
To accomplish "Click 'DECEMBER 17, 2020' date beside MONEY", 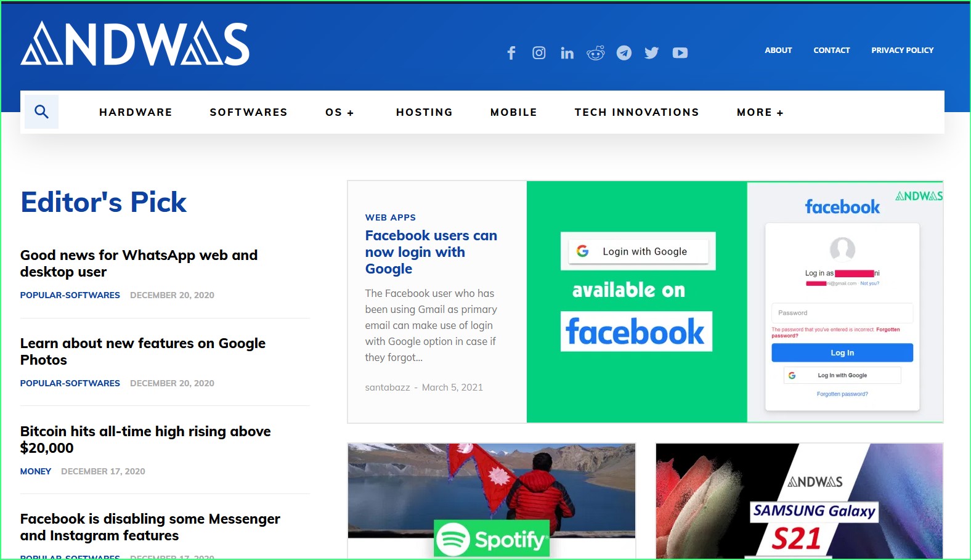I will coord(103,471).
